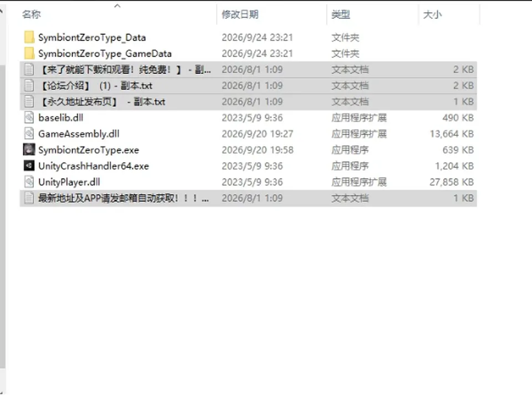Screen dimensions: 532x395
Task: Click the 2026/9/20 19:27 modified date
Action: click(x=258, y=134)
